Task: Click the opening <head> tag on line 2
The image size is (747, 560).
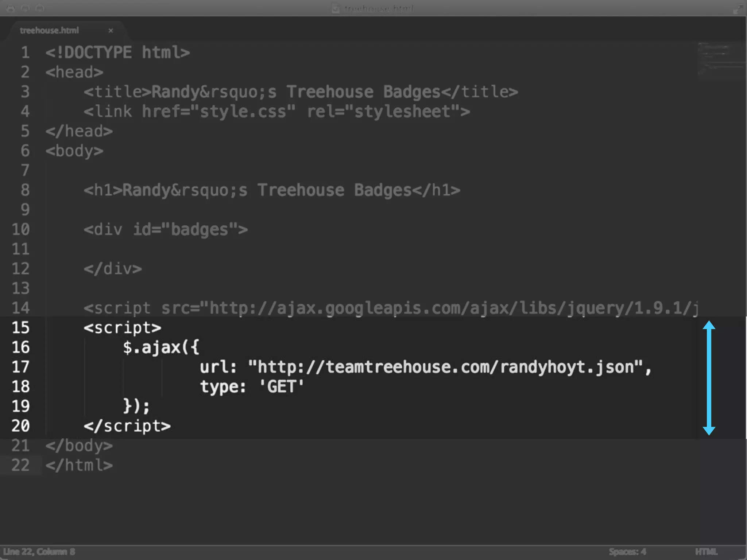Action: (74, 72)
